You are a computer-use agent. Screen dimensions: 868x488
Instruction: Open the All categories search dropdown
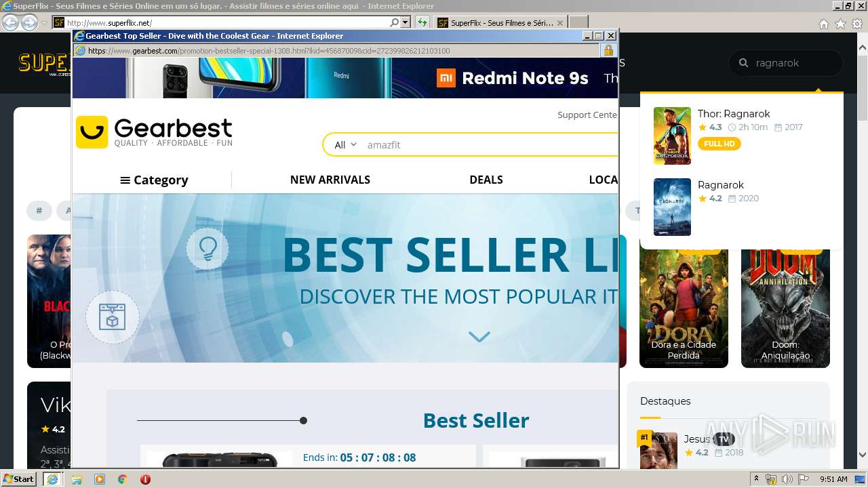tap(345, 144)
